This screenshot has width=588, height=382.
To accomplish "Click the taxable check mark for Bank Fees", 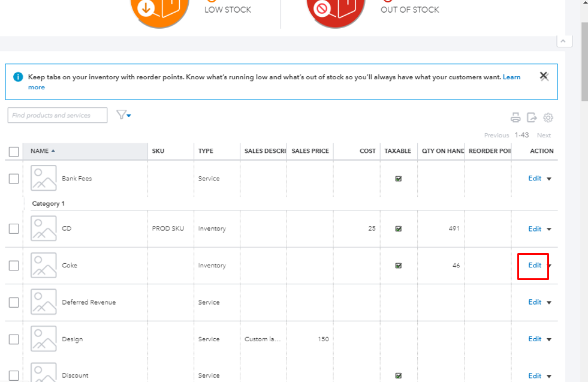I will [398, 179].
